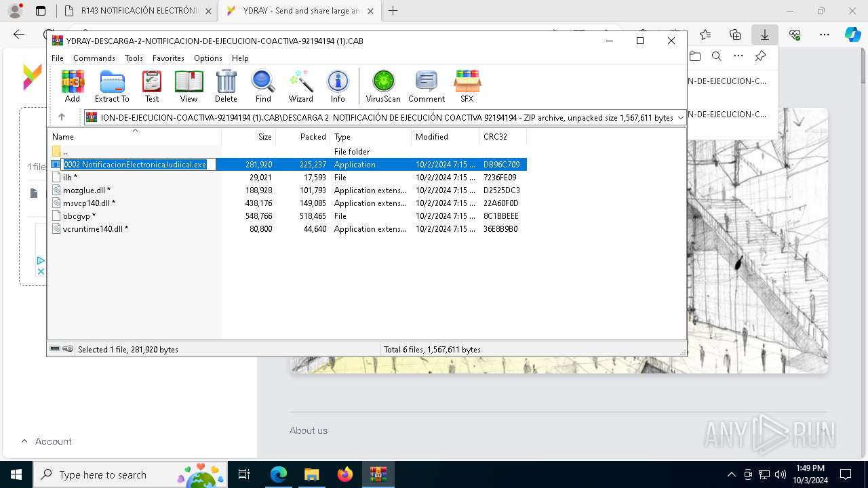Show hidden system tray icons

point(731,474)
